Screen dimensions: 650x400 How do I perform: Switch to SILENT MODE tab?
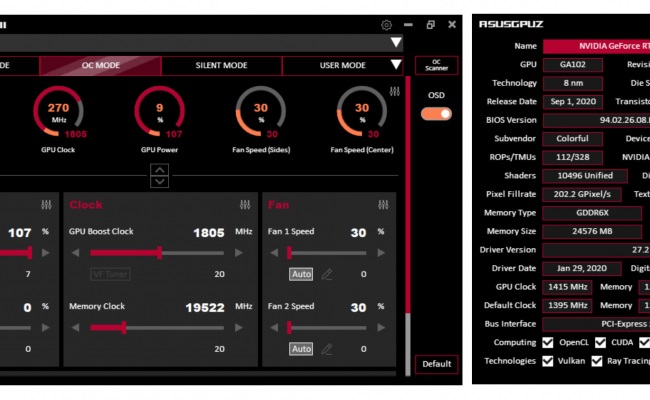pos(221,65)
